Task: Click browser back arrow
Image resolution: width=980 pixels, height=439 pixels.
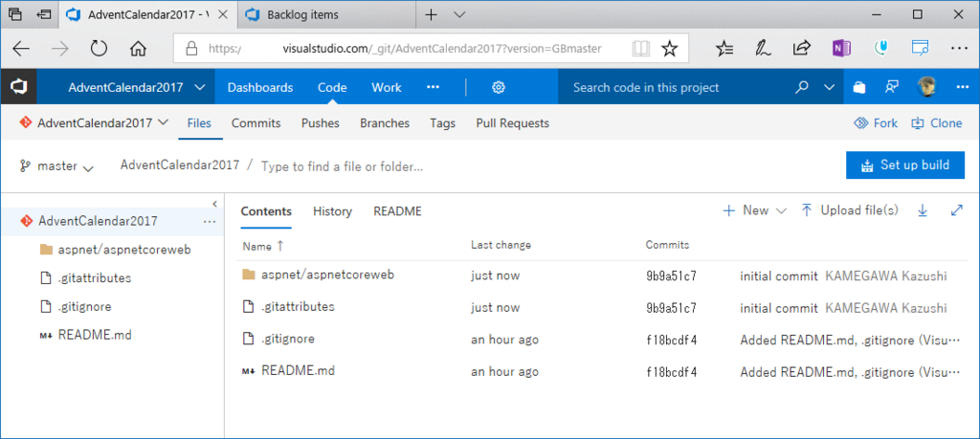Action: coord(21,49)
